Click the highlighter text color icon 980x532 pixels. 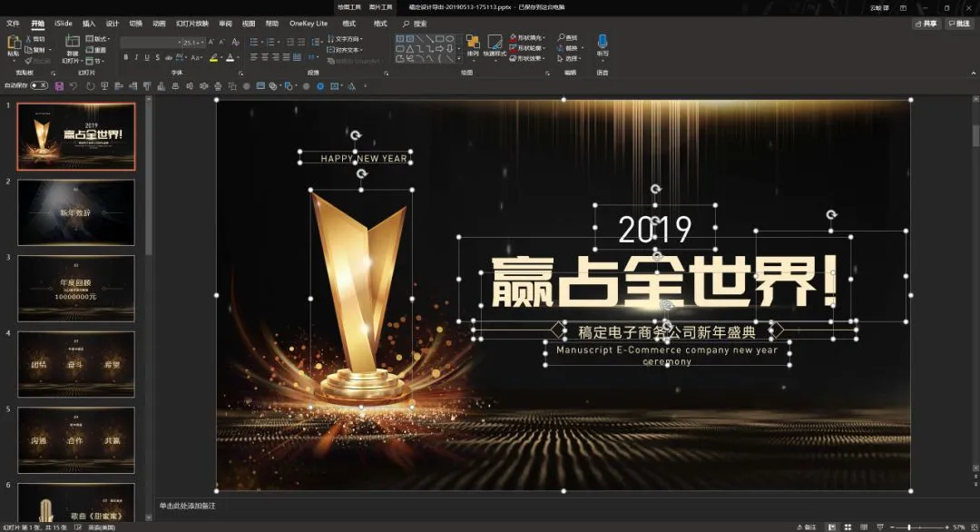tap(214, 57)
